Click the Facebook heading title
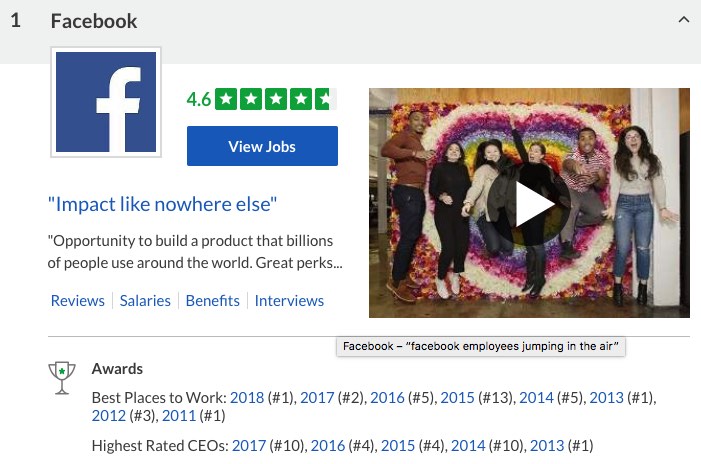The height and width of the screenshot is (464, 701). pos(94,21)
